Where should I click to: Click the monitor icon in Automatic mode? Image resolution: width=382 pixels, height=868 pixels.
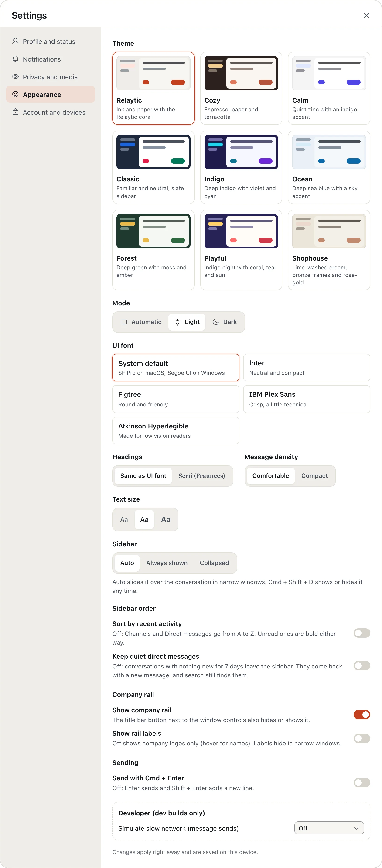pyautogui.click(x=124, y=322)
